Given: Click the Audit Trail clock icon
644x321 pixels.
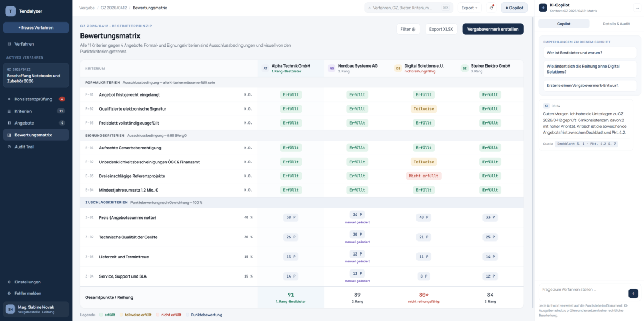Looking at the screenshot, I should coord(9,147).
